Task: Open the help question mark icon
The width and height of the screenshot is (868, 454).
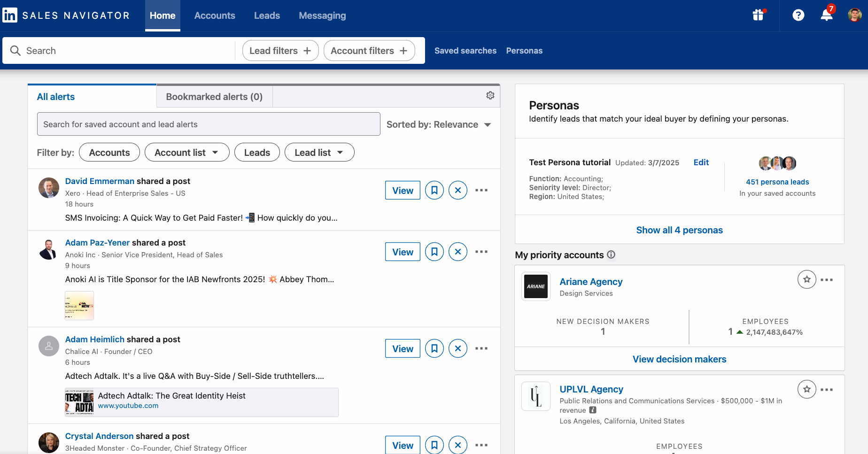Action: pos(798,15)
